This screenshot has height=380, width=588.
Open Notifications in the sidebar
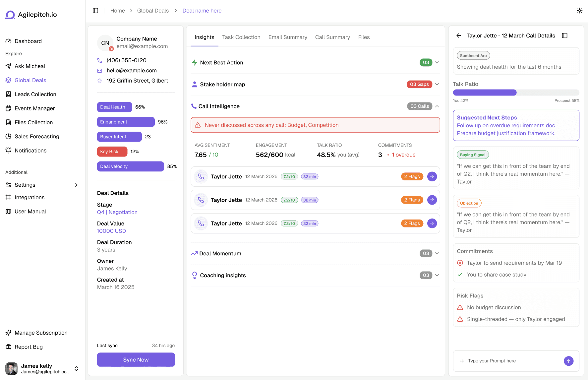click(x=30, y=150)
